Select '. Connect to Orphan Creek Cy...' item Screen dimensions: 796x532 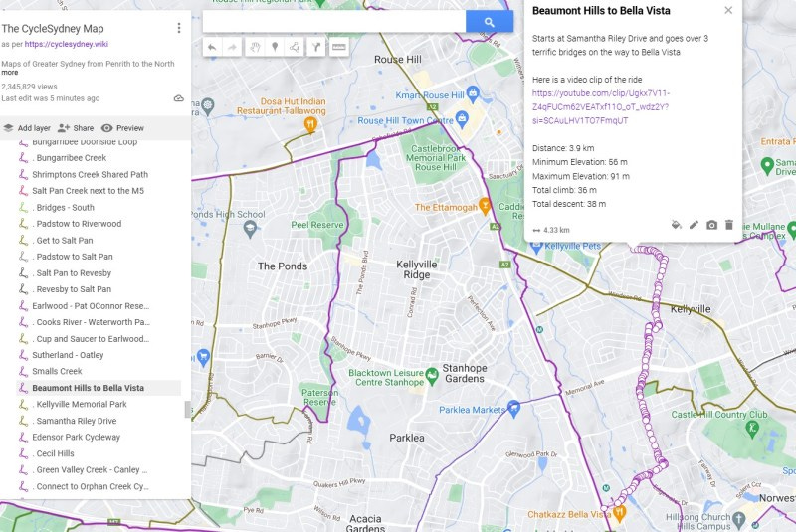coord(99,487)
